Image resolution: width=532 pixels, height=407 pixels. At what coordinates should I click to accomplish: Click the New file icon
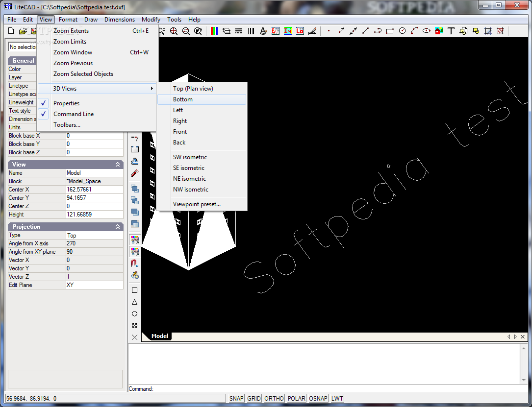(x=11, y=31)
